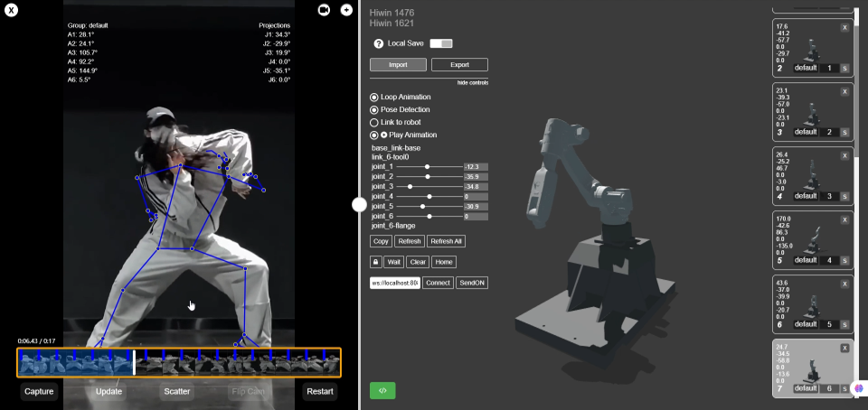Click the Connect websocket button
The image size is (868, 410).
438,283
